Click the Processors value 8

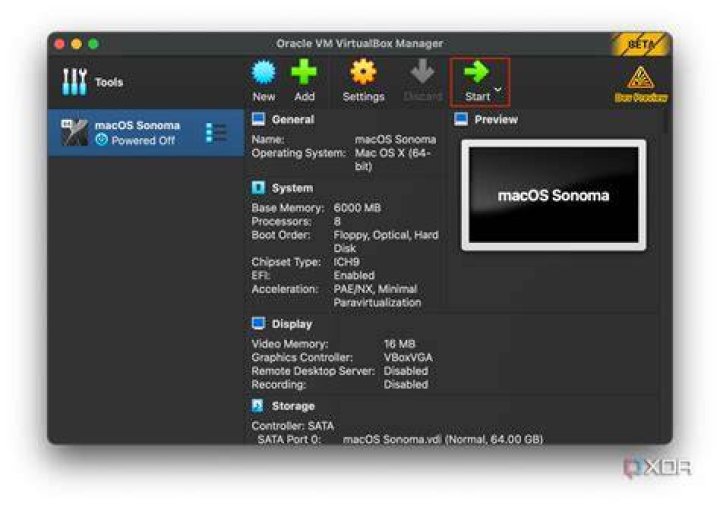(x=337, y=221)
